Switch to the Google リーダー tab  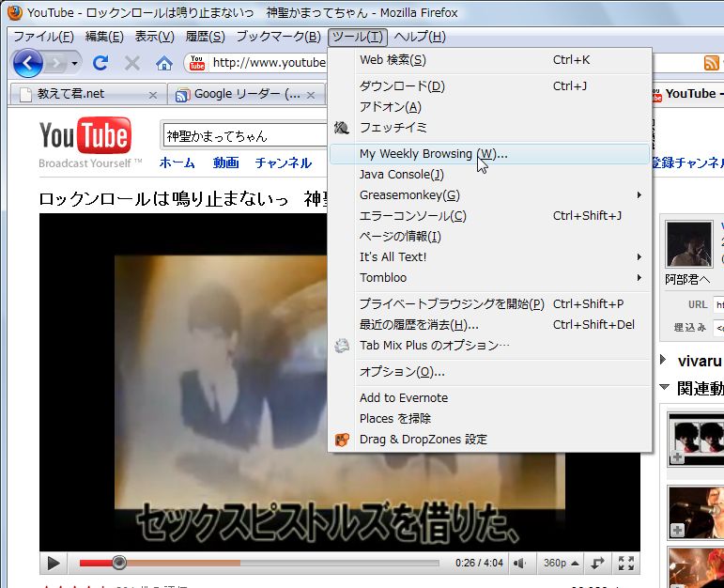247,94
